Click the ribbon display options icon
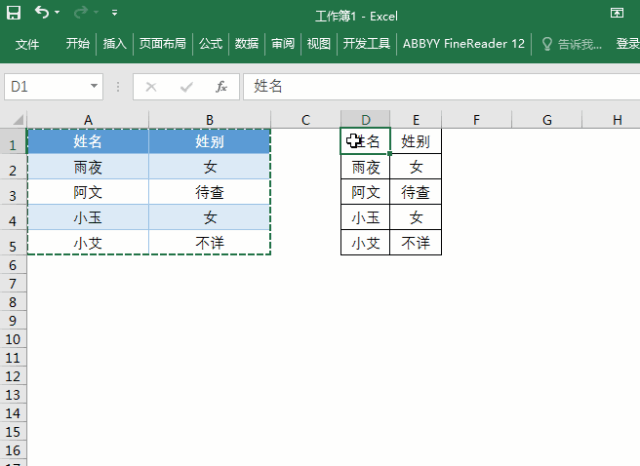The height and width of the screenshot is (466, 640). tap(617, 13)
